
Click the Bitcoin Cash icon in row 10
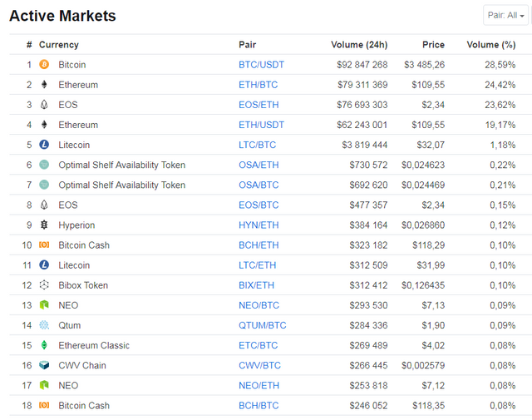point(44,245)
